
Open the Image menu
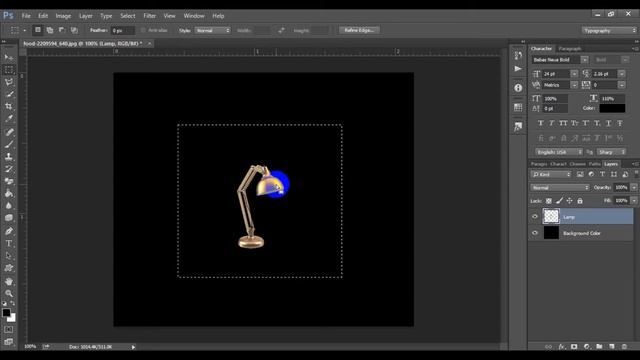click(x=63, y=16)
